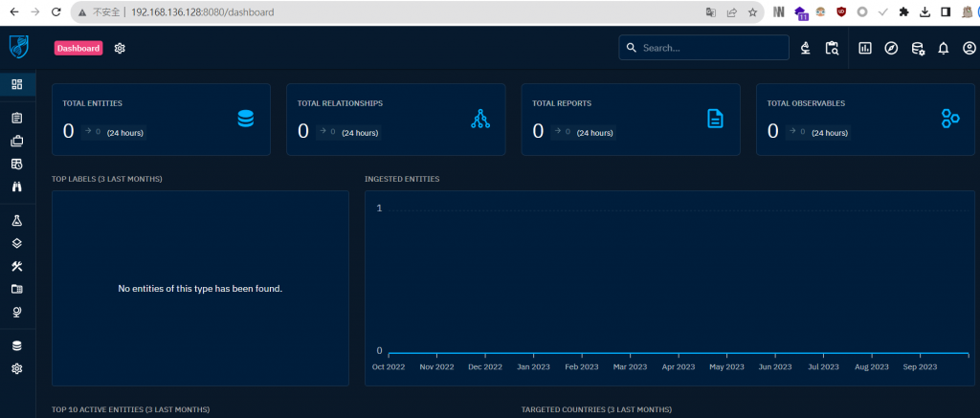Open Settings gear icon in sidebar
This screenshot has width=980, height=418.
(17, 368)
